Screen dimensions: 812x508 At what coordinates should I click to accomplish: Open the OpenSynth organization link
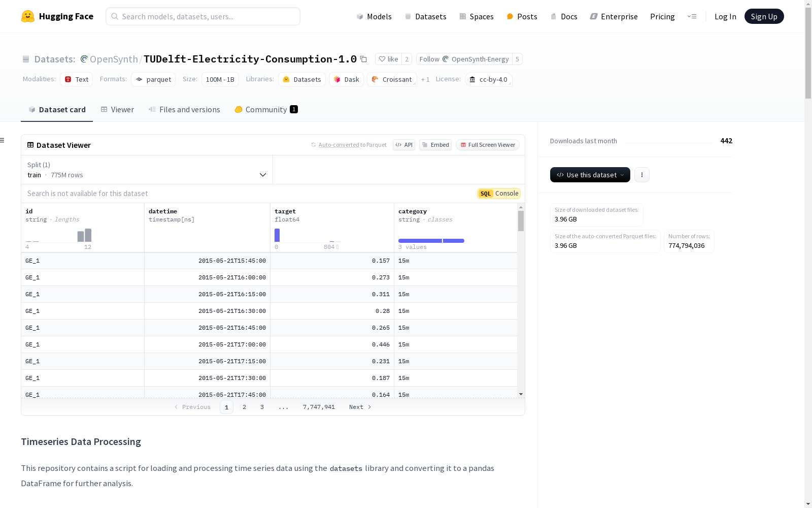114,59
